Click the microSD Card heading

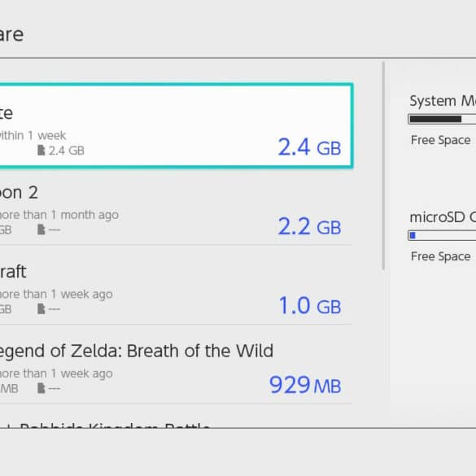tap(443, 217)
